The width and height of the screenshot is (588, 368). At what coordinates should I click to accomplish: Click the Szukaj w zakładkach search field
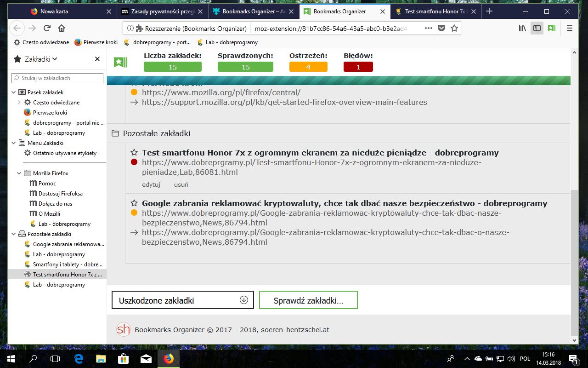coord(57,78)
